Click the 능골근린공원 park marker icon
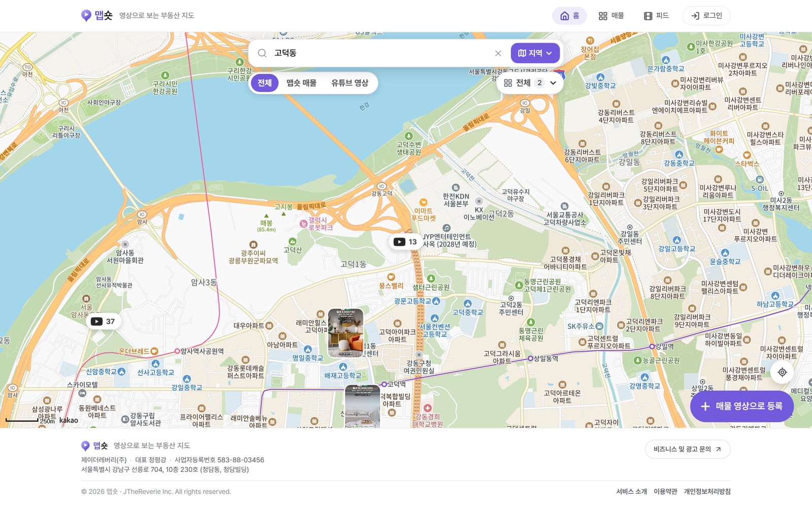 638,360
